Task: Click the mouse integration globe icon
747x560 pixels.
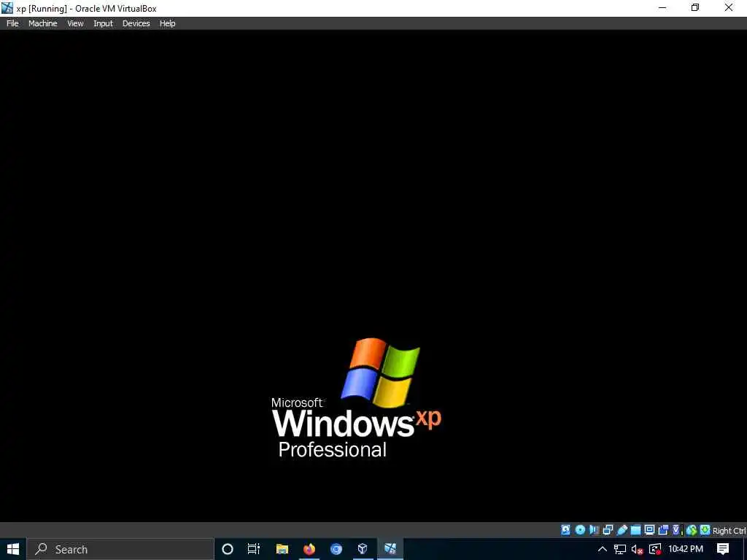Action: [x=692, y=530]
